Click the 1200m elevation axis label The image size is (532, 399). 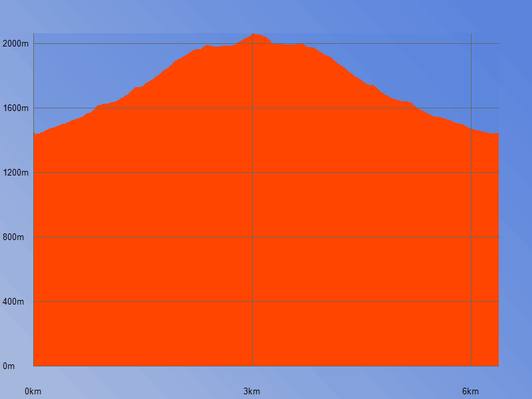[15, 173]
